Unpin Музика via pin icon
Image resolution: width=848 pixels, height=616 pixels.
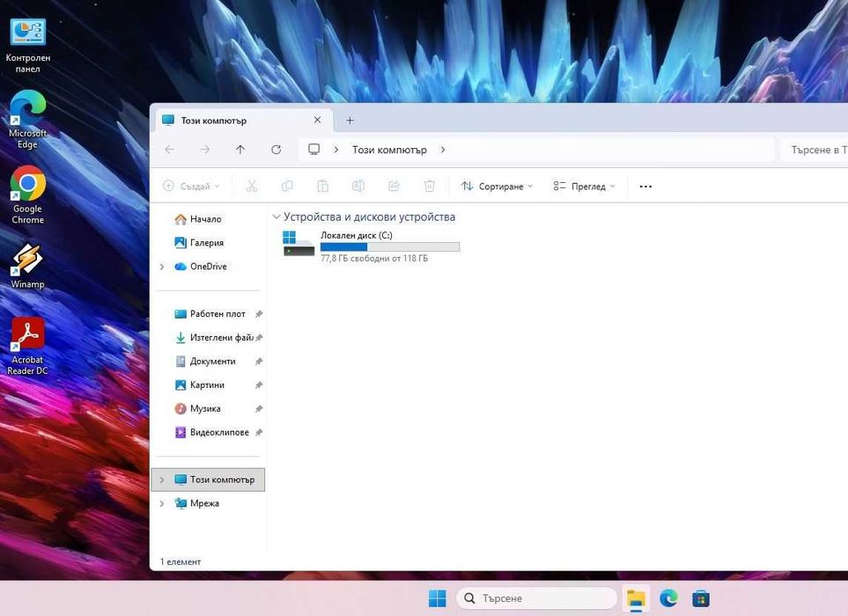tap(259, 409)
